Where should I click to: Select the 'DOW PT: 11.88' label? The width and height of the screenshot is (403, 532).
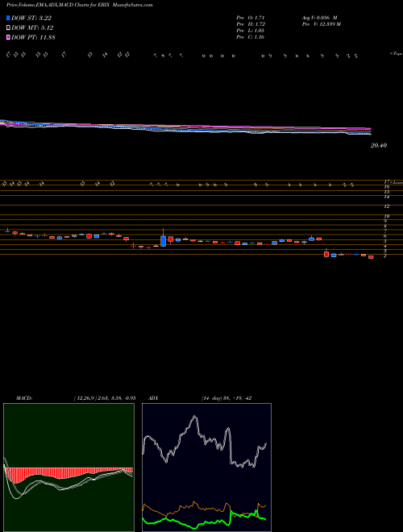[x=33, y=37]
